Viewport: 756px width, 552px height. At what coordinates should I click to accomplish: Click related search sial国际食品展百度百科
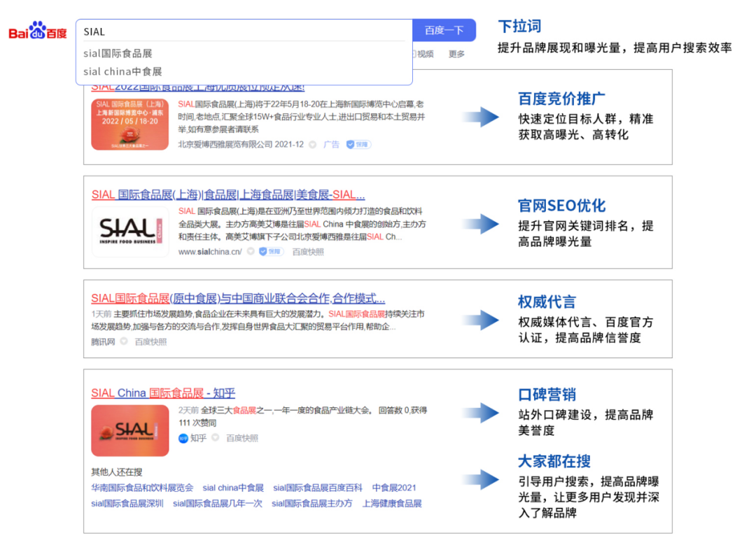coord(317,488)
